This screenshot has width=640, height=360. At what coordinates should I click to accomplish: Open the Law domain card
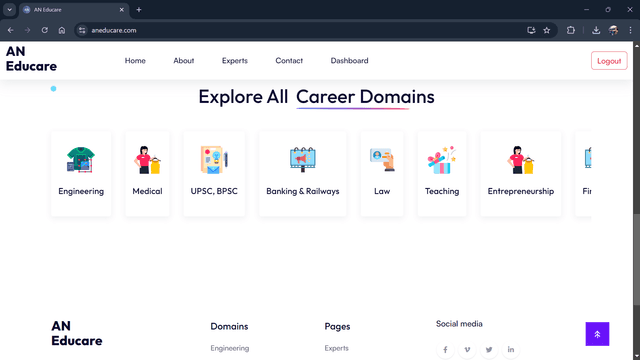point(382,173)
